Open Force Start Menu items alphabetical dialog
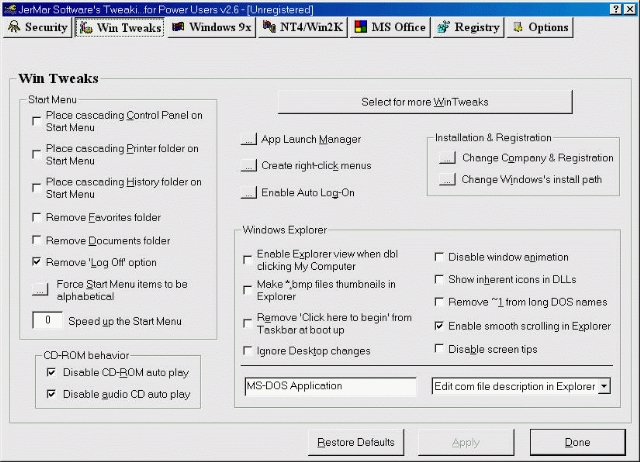 pos(40,289)
